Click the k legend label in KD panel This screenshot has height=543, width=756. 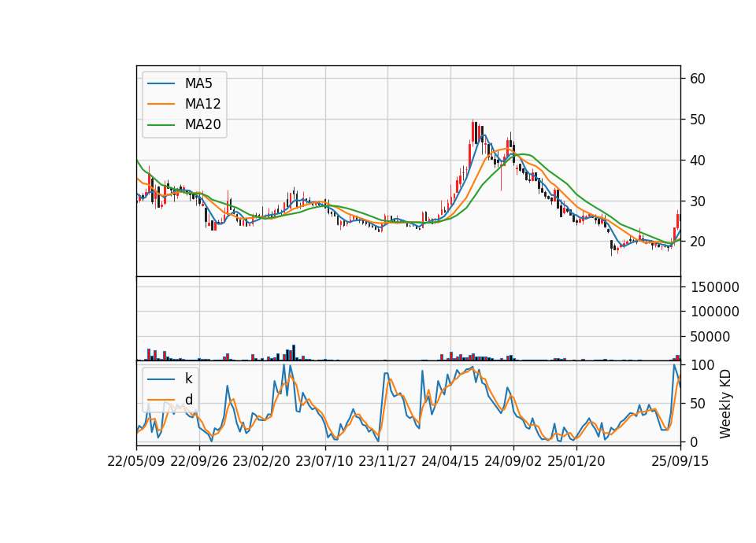coord(188,379)
